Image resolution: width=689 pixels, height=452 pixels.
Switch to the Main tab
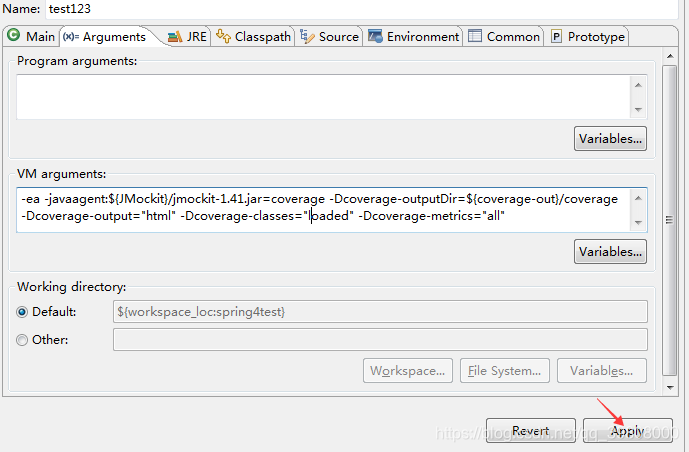point(31,36)
